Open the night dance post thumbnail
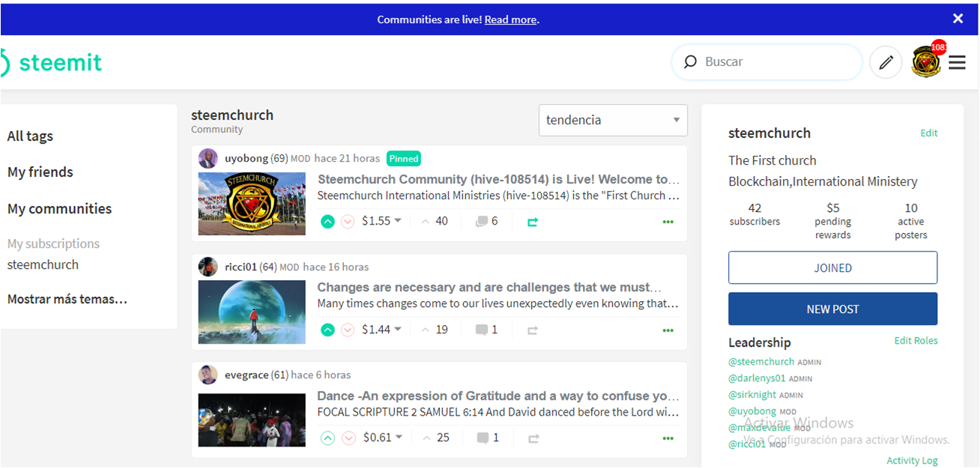This screenshot has width=980, height=468. [252, 420]
